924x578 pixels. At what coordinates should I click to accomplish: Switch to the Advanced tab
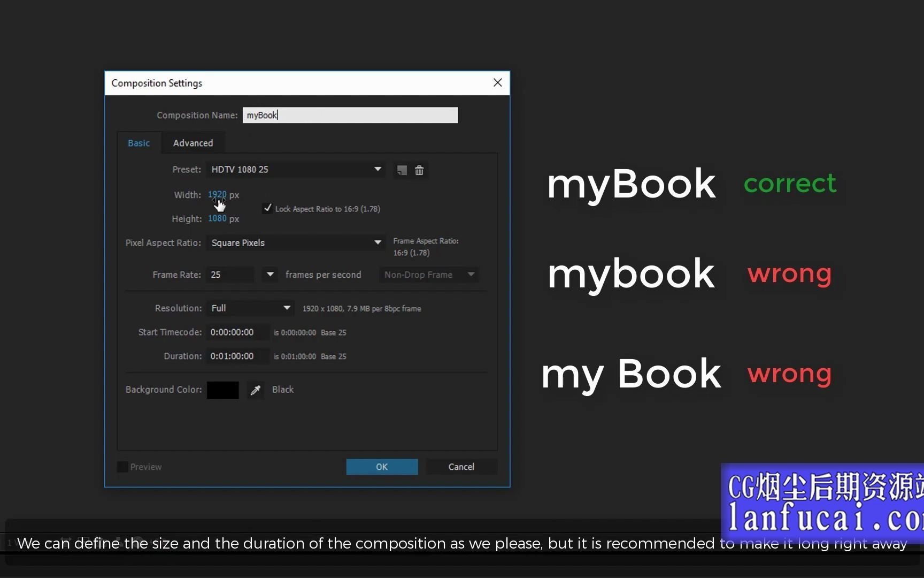tap(193, 143)
